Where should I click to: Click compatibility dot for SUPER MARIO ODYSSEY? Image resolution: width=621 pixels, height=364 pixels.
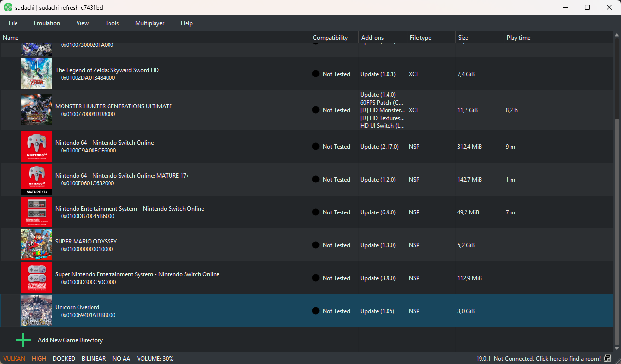pyautogui.click(x=316, y=245)
